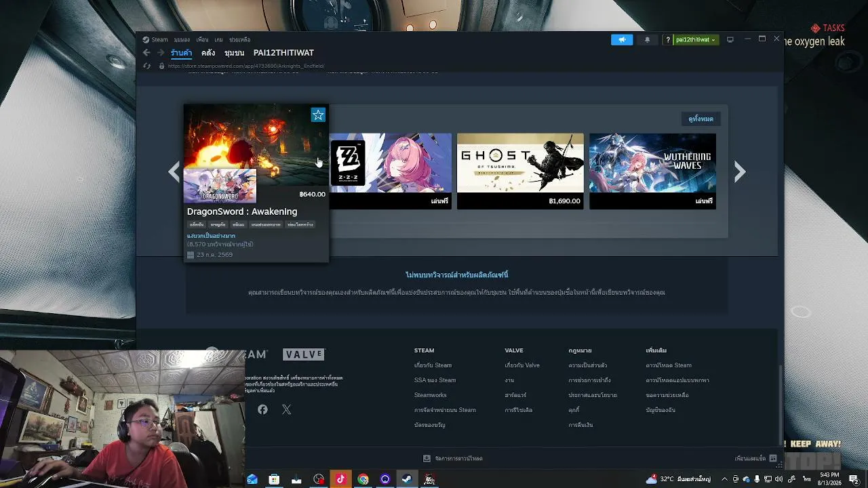Open the Windows notification center icon

854,479
